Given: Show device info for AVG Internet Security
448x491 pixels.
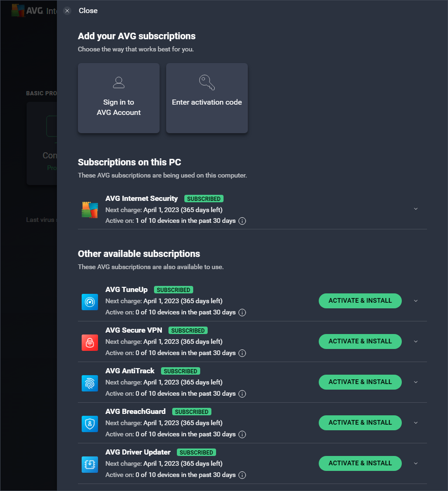Looking at the screenshot, I should (242, 221).
